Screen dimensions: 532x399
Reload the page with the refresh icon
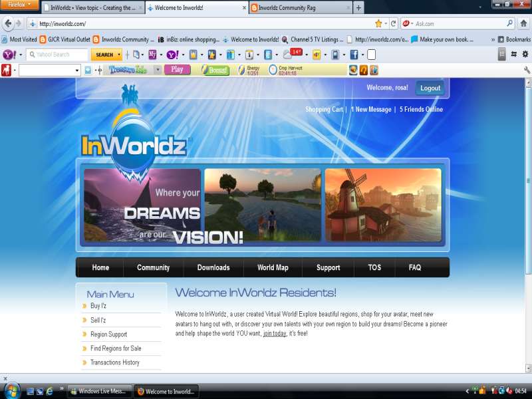pyautogui.click(x=393, y=23)
